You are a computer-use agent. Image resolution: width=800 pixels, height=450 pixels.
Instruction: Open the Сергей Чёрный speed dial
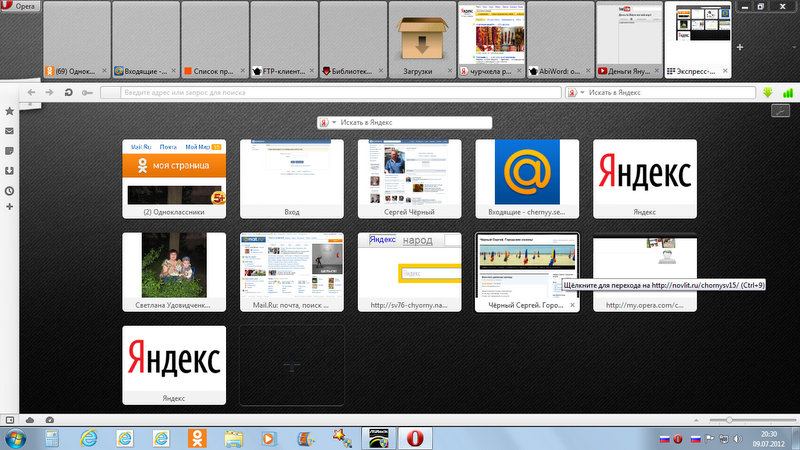410,179
